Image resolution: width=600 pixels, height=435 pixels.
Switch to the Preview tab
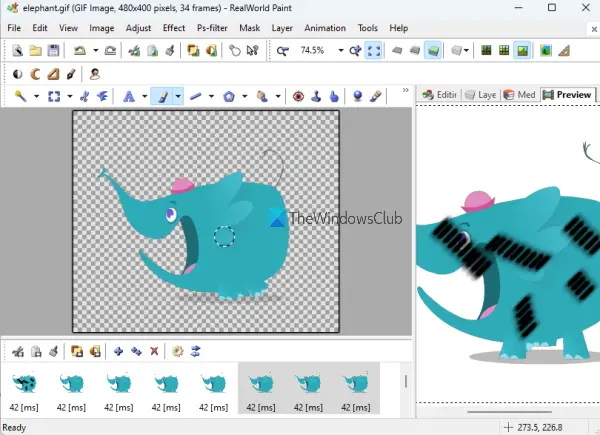pos(567,94)
